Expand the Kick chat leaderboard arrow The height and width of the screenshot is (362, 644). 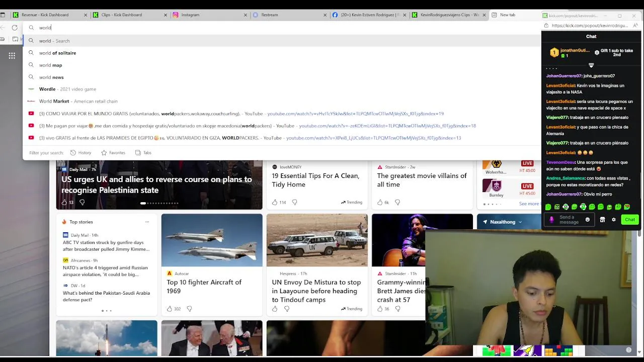pyautogui.click(x=591, y=65)
